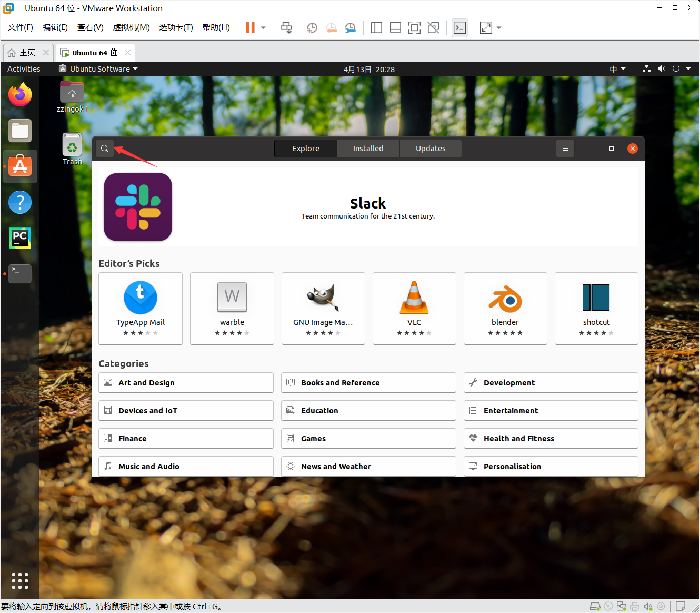Switch to the Explore tab

click(x=306, y=149)
